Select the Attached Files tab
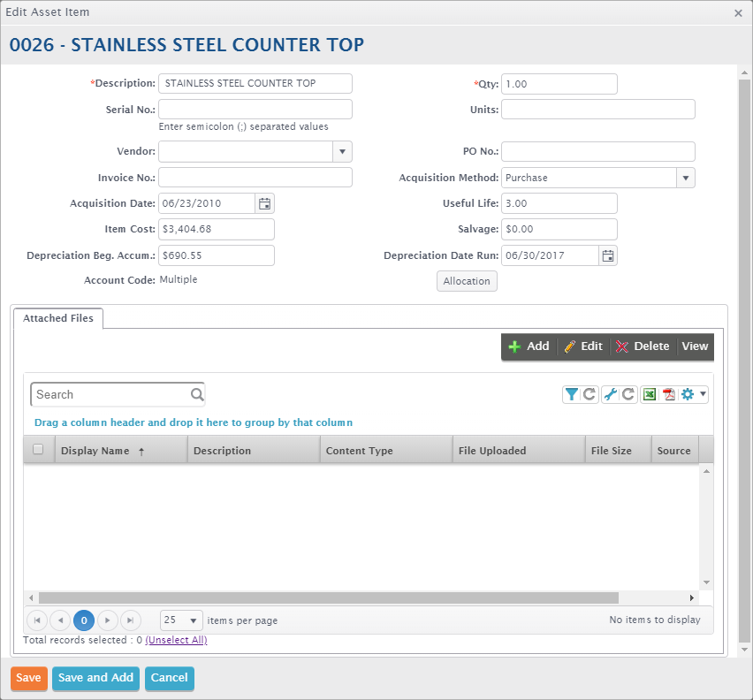Viewport: 753px width, 700px height. coord(58,318)
